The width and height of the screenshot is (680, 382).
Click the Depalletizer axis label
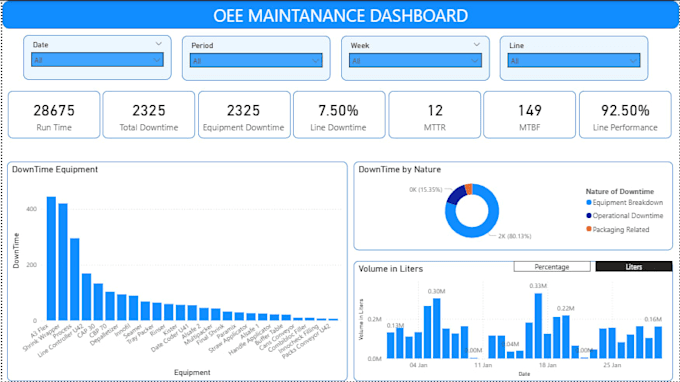coord(105,334)
